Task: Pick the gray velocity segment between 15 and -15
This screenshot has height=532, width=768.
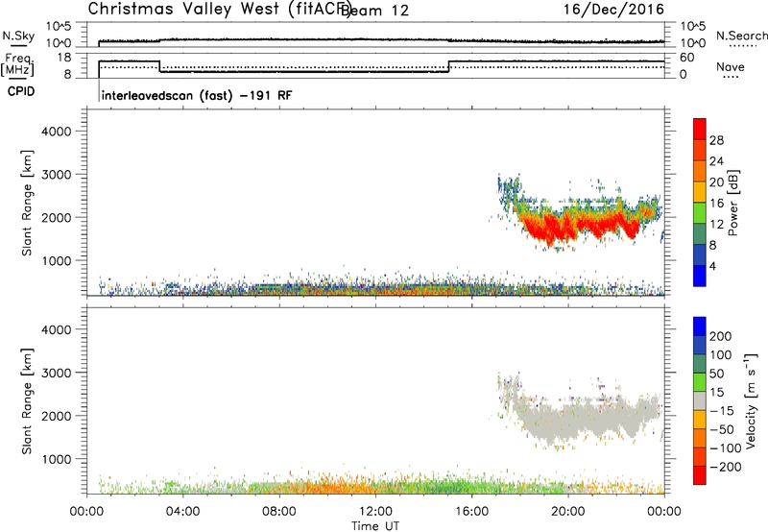Action: point(700,400)
